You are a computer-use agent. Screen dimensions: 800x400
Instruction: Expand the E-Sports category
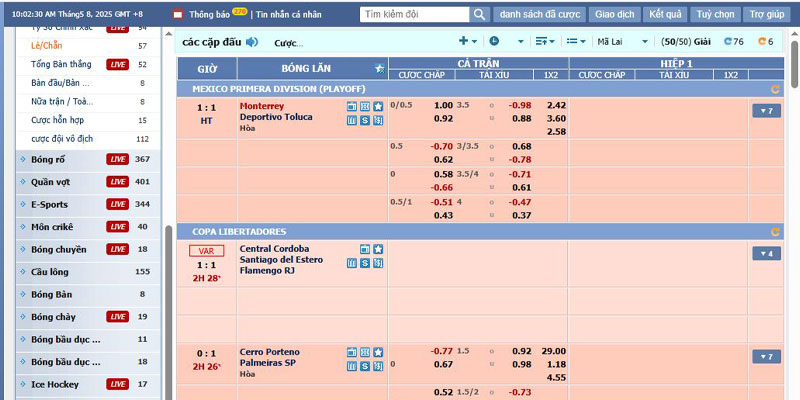click(88, 205)
